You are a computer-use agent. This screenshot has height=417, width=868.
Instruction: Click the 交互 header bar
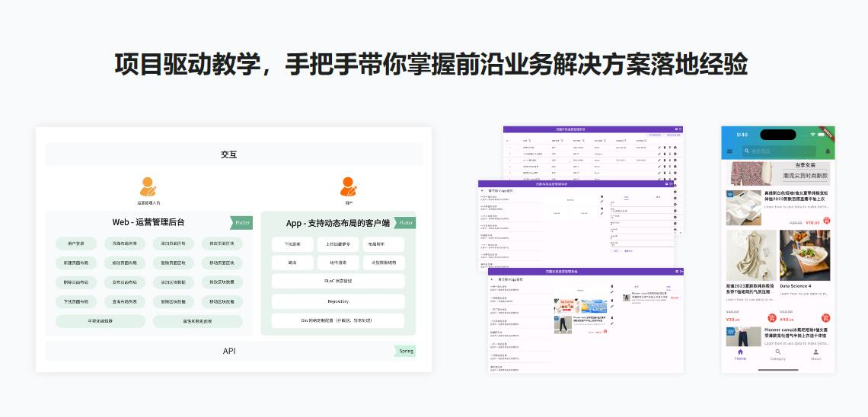[229, 154]
